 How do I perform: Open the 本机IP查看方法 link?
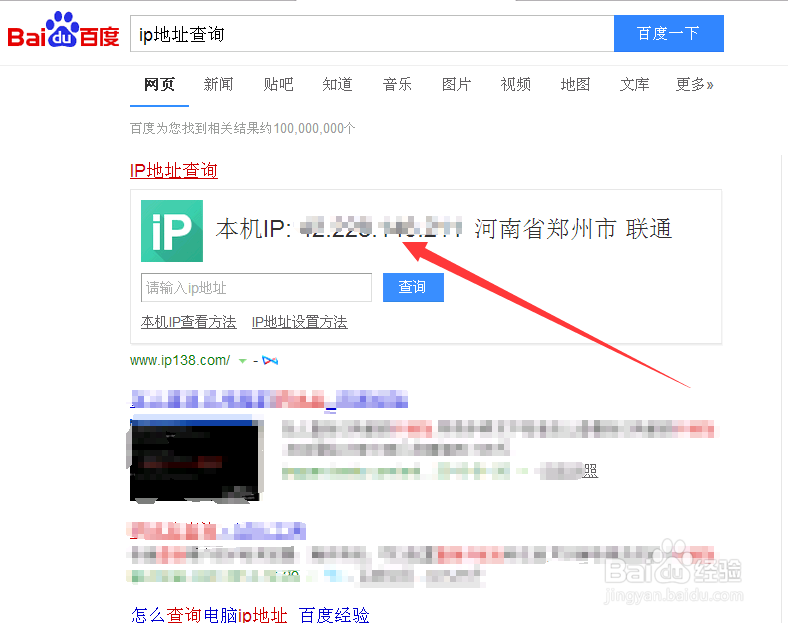188,322
